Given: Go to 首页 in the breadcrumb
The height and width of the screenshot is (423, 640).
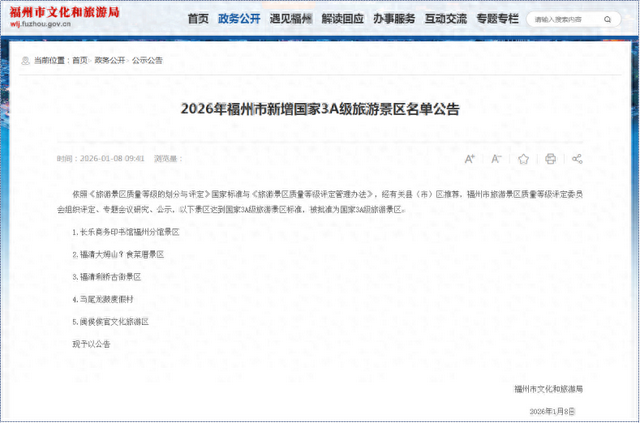Looking at the screenshot, I should coord(80,61).
